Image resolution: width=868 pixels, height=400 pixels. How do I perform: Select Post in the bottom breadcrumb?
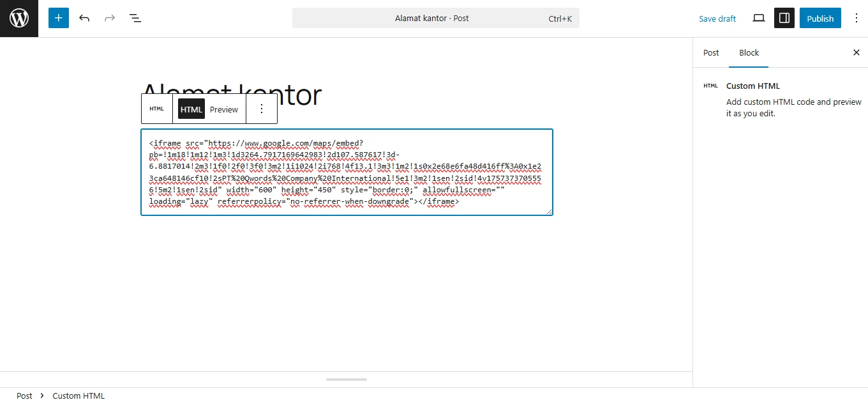[x=24, y=396]
